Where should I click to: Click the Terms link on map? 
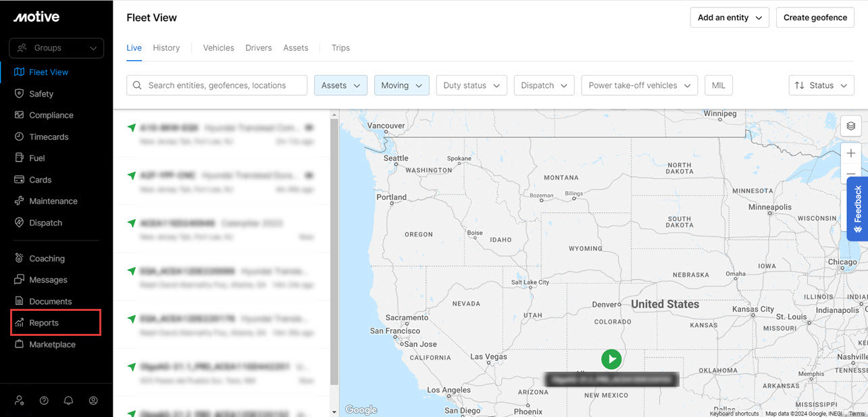coord(857,414)
